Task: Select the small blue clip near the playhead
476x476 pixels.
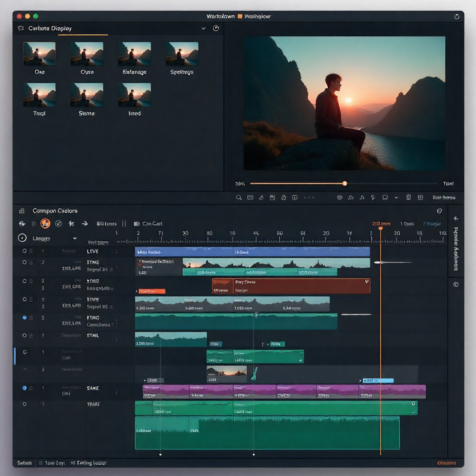Action: point(378,380)
